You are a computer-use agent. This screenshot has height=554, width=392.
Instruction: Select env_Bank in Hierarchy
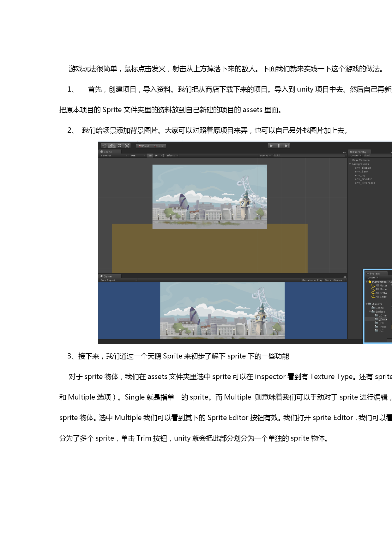[x=362, y=172]
